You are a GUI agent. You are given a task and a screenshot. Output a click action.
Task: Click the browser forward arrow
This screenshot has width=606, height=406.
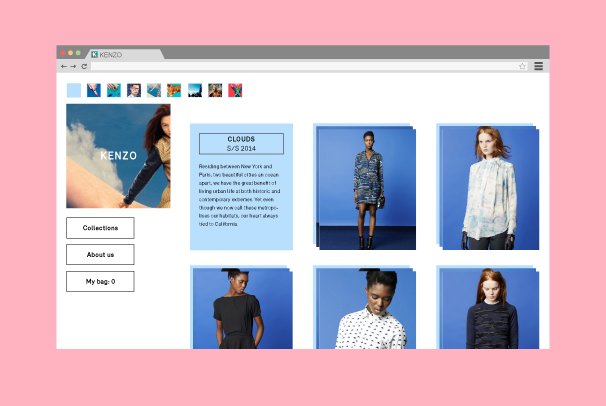tap(74, 66)
